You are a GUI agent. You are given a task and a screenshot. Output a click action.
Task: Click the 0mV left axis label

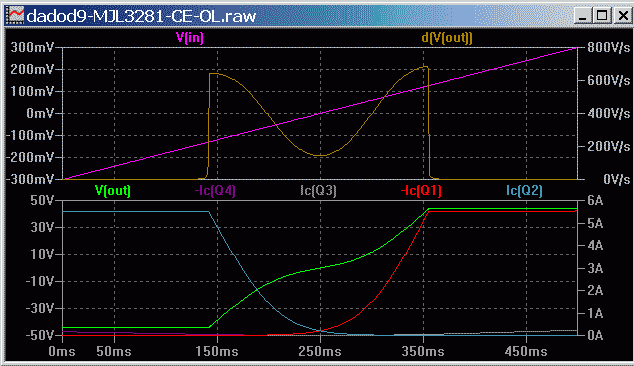40,113
